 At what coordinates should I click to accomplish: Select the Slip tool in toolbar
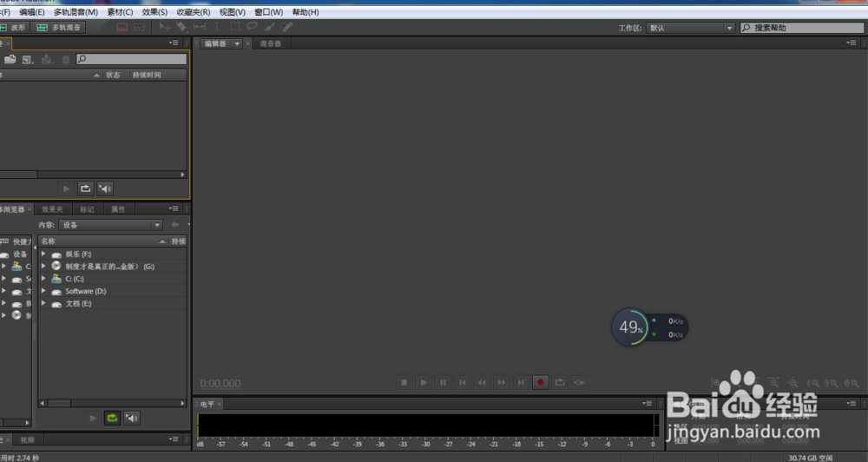(x=200, y=27)
